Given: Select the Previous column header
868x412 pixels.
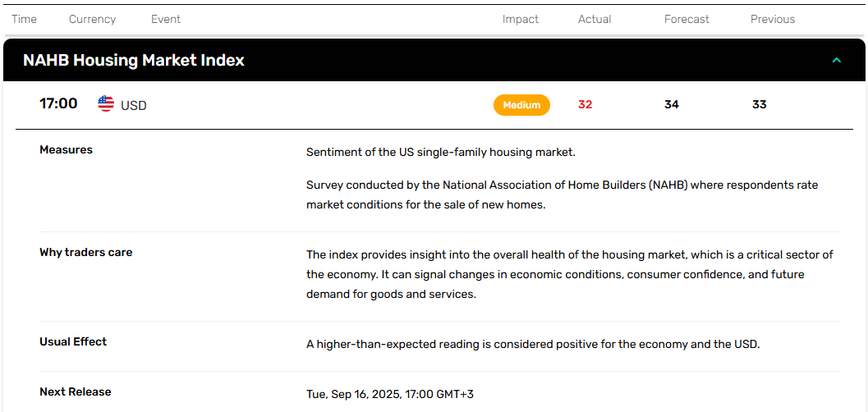Looking at the screenshot, I should (x=773, y=20).
